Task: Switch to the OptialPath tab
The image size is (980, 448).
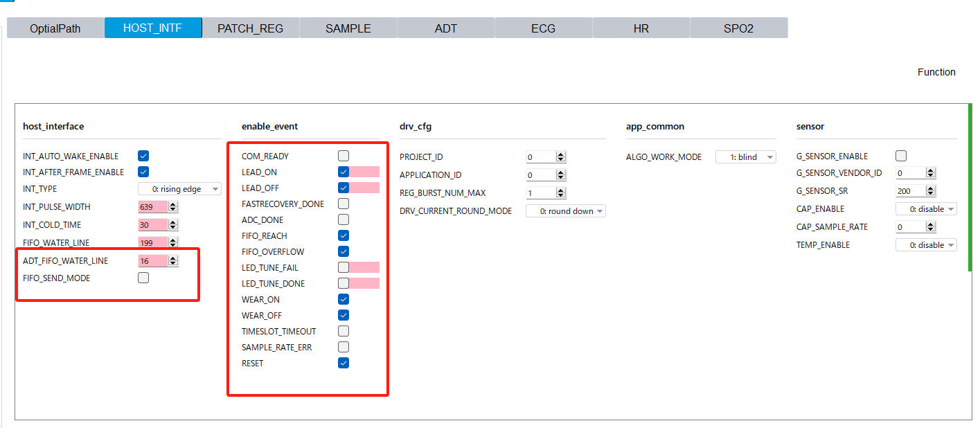Action: [55, 28]
